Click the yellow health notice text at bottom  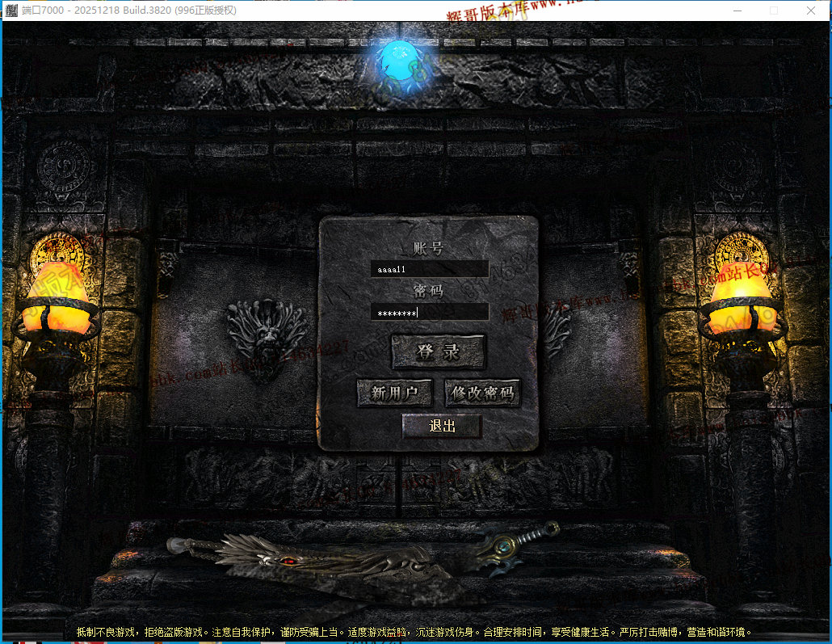(414, 632)
